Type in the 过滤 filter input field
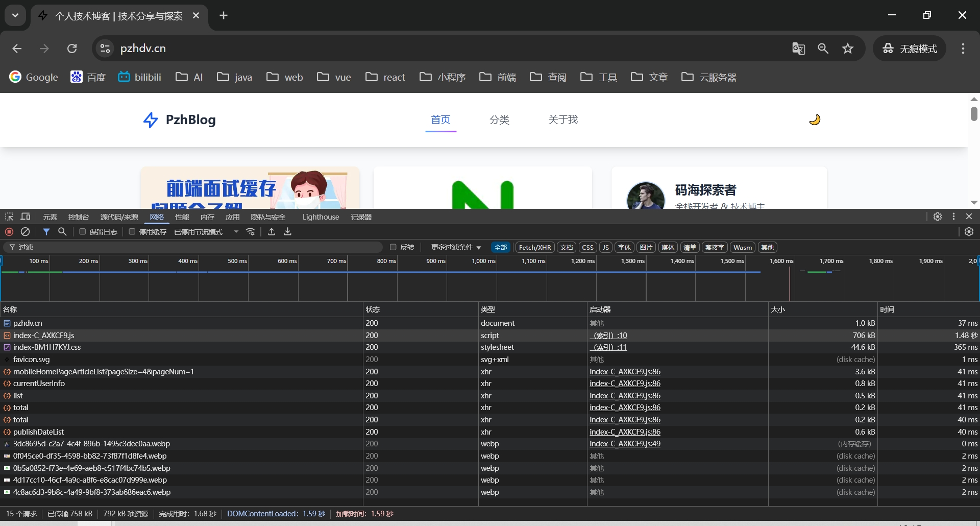980x526 pixels. (199, 247)
